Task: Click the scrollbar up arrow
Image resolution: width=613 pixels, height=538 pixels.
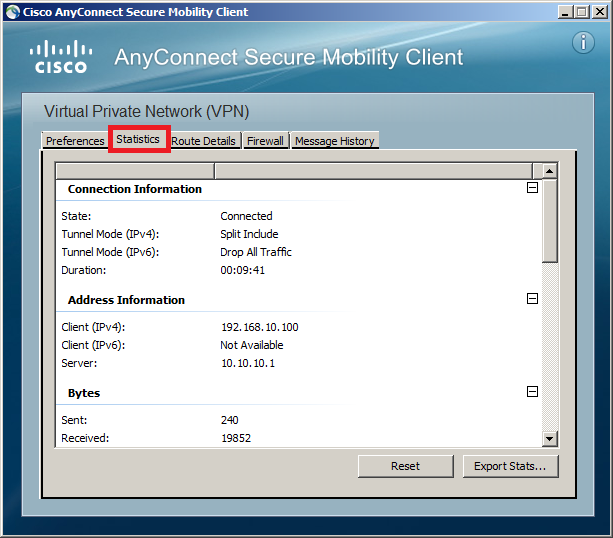Action: pos(550,171)
